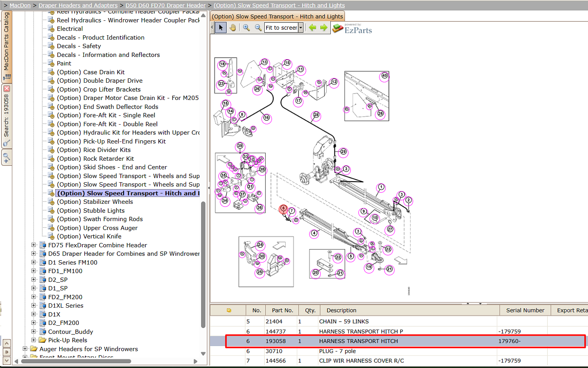The image size is (588, 368).
Task: Open (Option) Stubble Lights in the tree
Action: [x=91, y=210]
